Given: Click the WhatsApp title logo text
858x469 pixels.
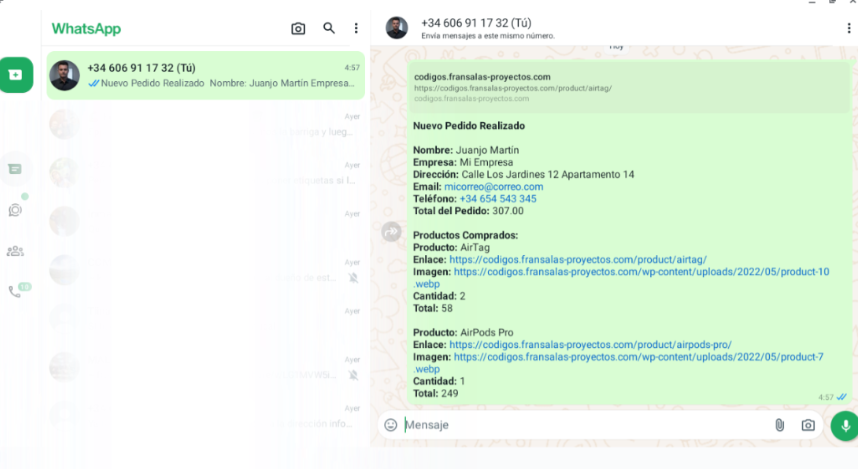Looking at the screenshot, I should pos(86,28).
